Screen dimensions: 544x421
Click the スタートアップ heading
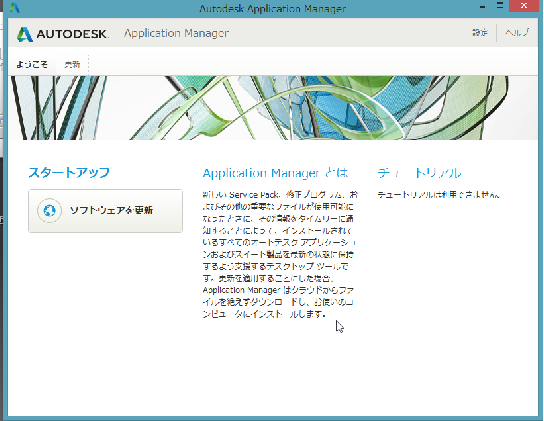(x=69, y=172)
